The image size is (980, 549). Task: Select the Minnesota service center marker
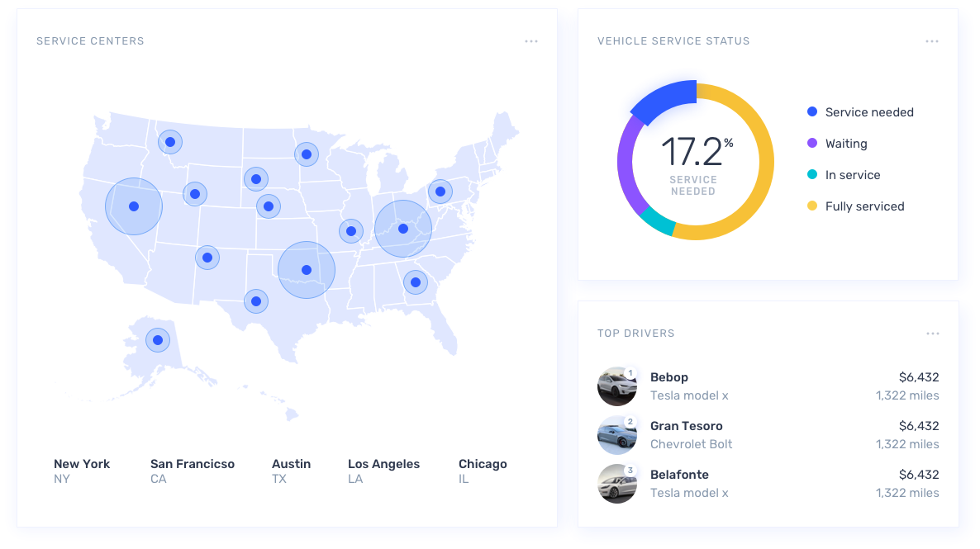click(x=307, y=154)
